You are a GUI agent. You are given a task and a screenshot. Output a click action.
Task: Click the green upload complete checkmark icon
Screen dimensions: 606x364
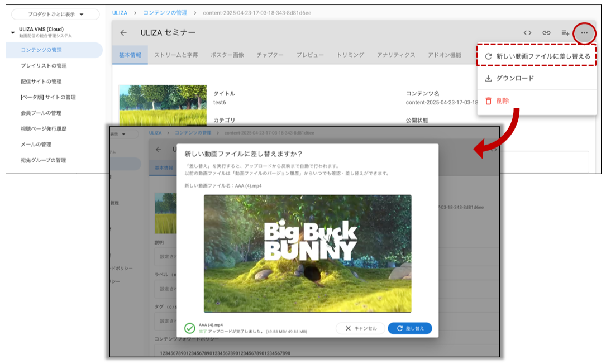tap(189, 328)
